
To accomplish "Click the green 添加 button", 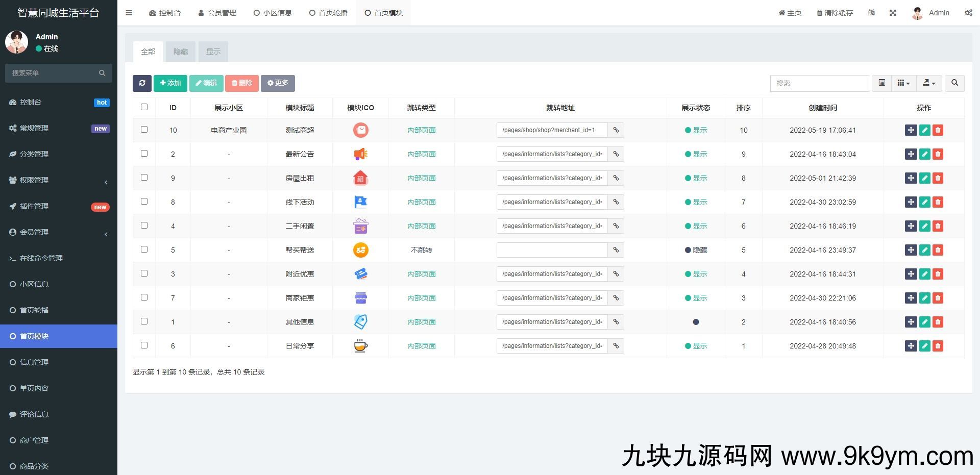I will (170, 83).
